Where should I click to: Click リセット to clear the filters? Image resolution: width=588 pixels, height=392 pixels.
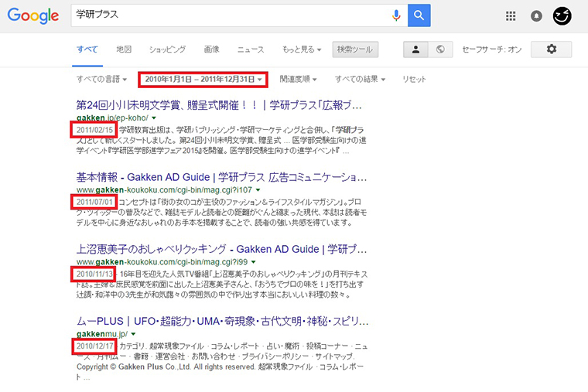click(x=414, y=79)
